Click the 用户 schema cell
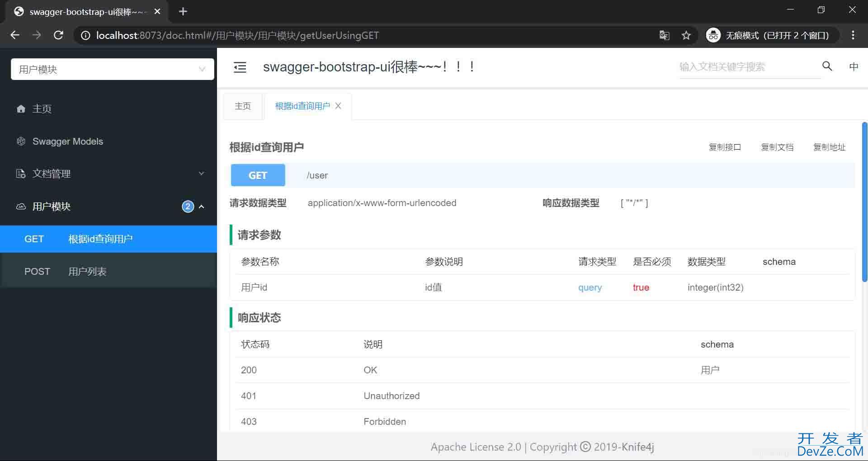The image size is (868, 461). (710, 370)
